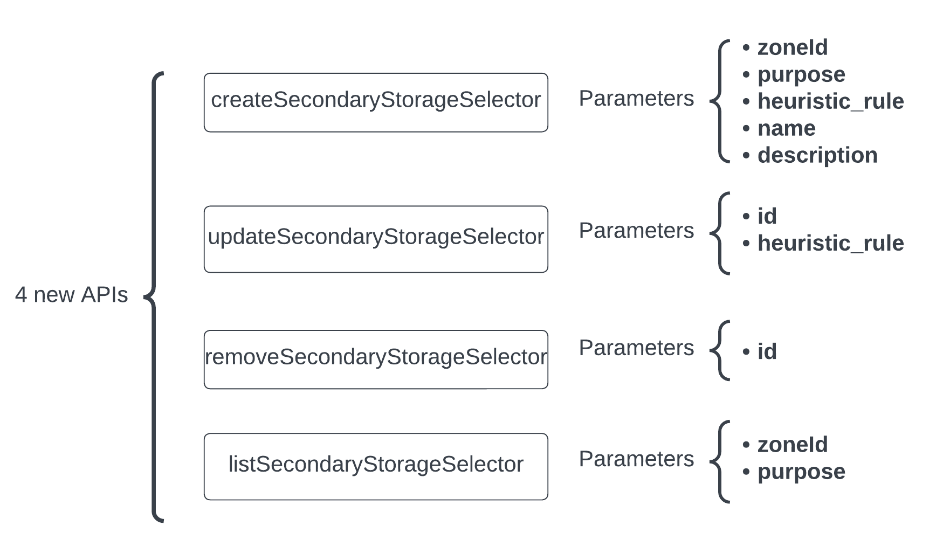Click Parameters label next to listSecondaryStorageSelector
Screen dimensions: 943x560
click(x=636, y=459)
